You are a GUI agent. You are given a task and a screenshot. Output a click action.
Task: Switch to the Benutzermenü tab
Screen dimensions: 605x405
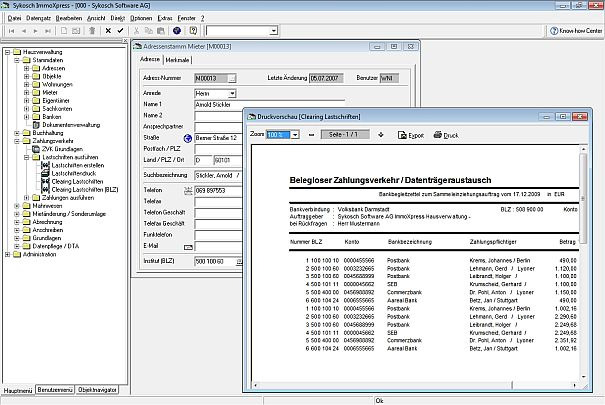[55, 390]
